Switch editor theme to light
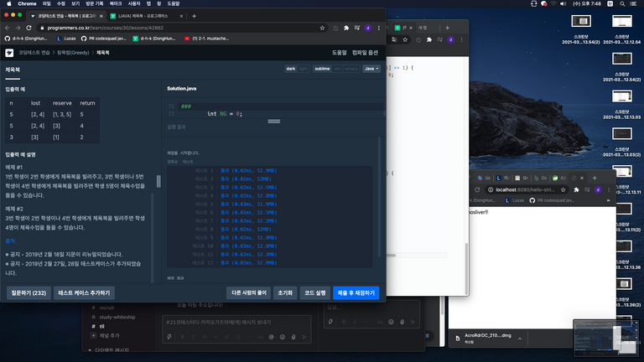 click(303, 69)
